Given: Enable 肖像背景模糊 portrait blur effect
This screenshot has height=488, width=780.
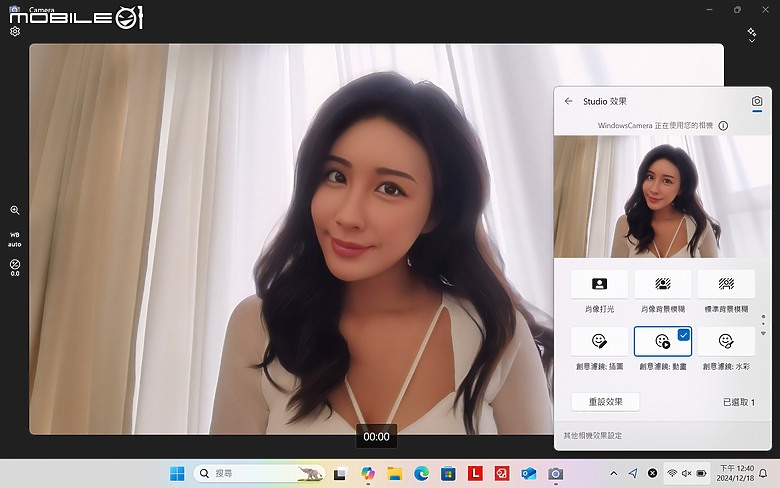Looking at the screenshot, I should pyautogui.click(x=663, y=284).
